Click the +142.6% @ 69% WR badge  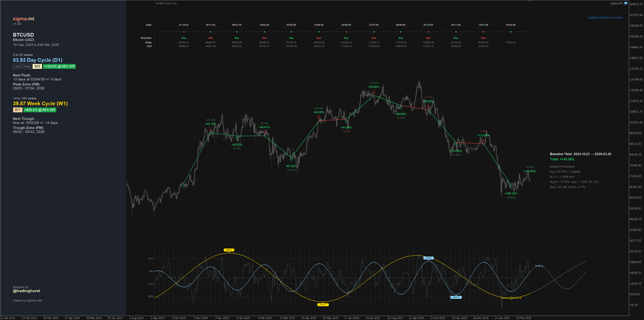[60, 66]
